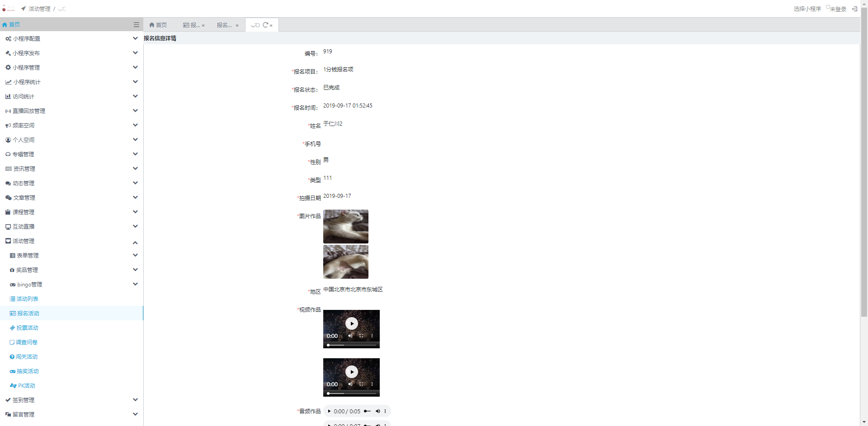
Task: Enter fullscreen on the first video
Action: point(361,336)
